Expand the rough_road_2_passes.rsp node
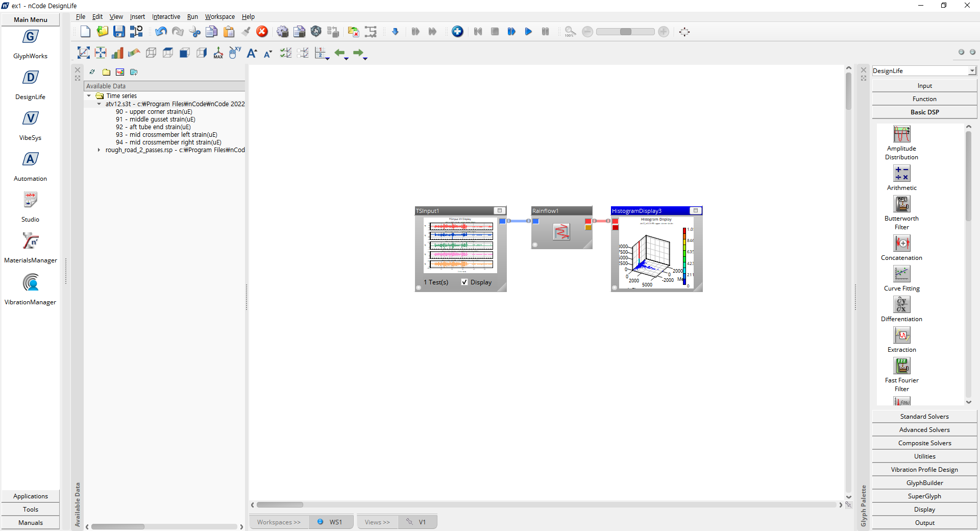980x531 pixels. 99,150
